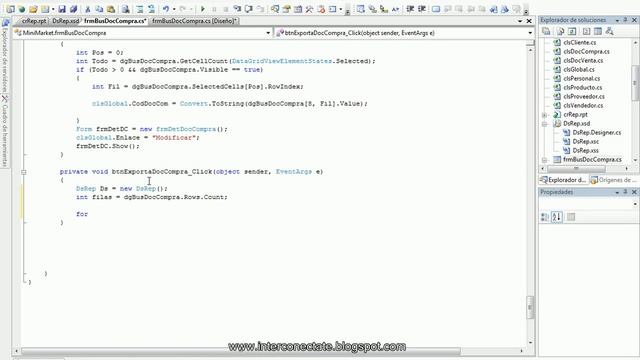Screen dimensions: 640x360
Task: Open the Cuadro de herramientas side tab
Action: point(5,131)
